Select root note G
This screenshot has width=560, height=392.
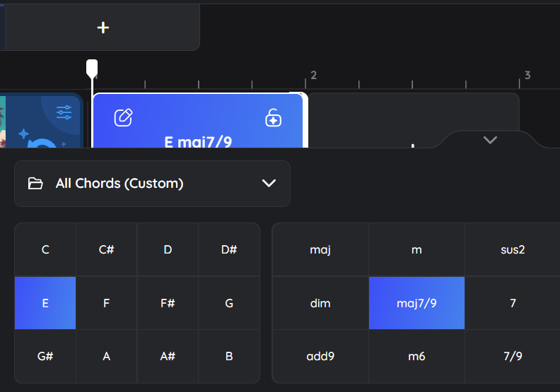pos(229,303)
